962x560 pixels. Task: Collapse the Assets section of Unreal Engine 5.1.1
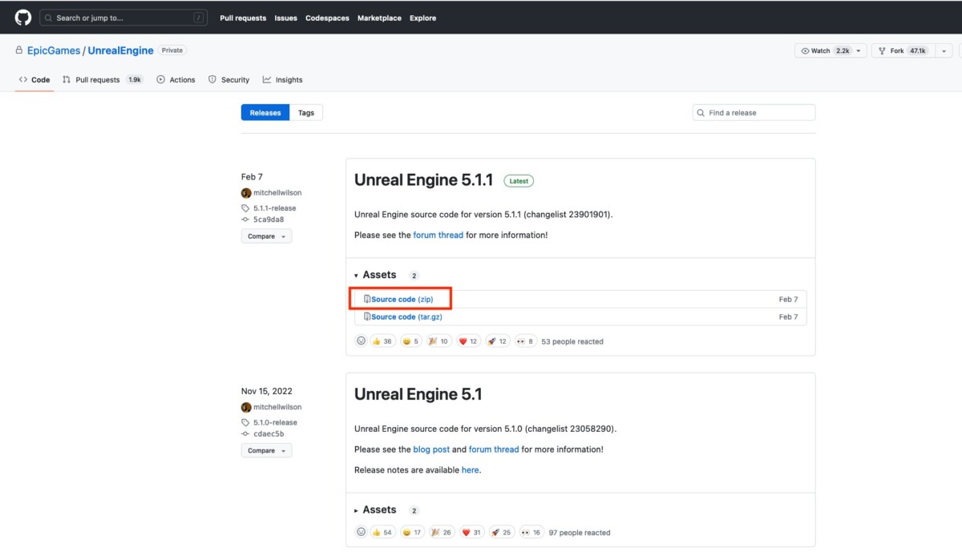coord(379,275)
